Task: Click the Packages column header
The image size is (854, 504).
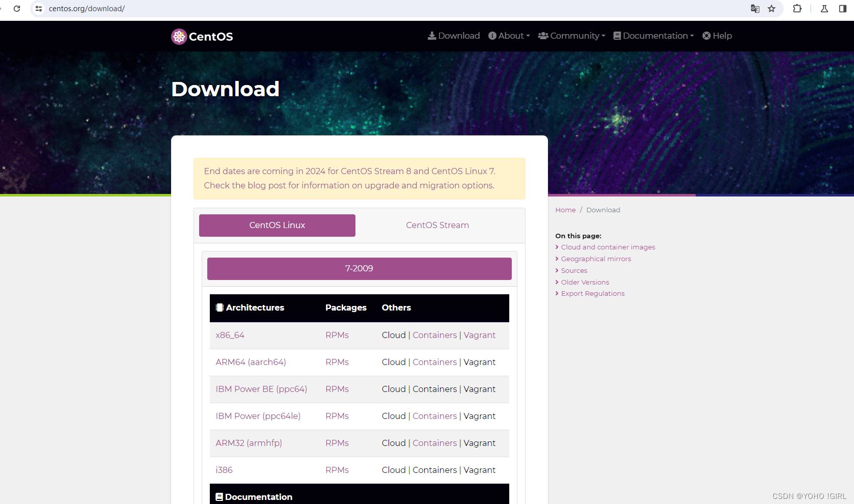Action: (x=346, y=307)
